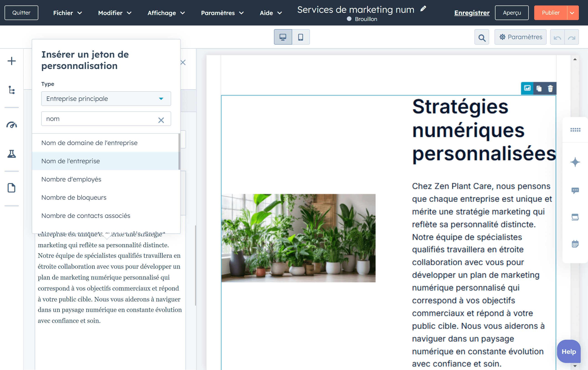Click the pencil to edit page title
588x370 pixels.
[423, 9]
